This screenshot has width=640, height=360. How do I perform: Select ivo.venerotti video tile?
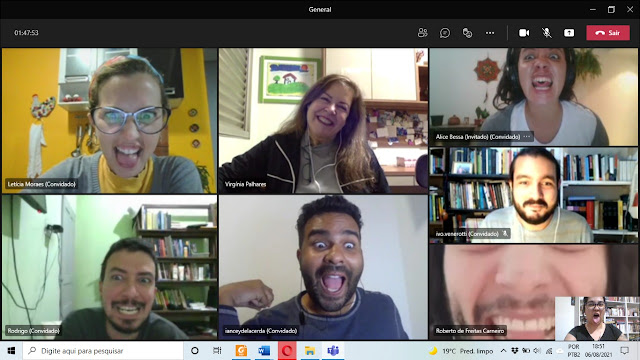coord(533,195)
